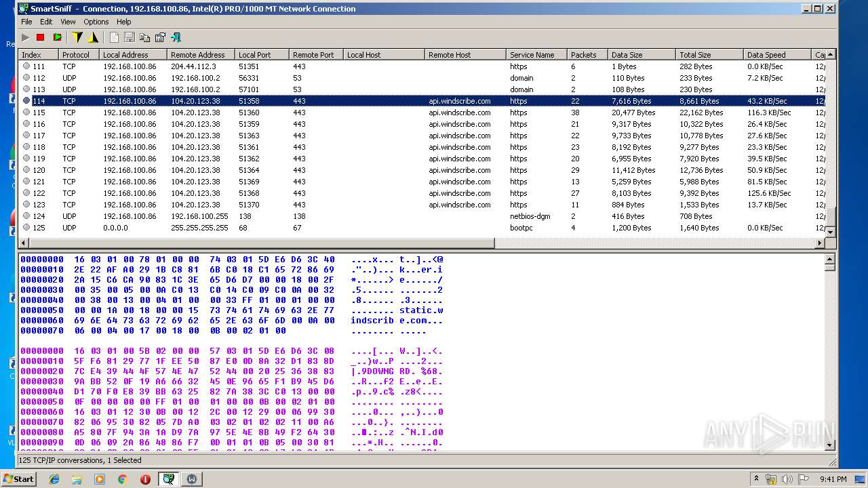Select connection row index 115

pyautogui.click(x=422, y=113)
